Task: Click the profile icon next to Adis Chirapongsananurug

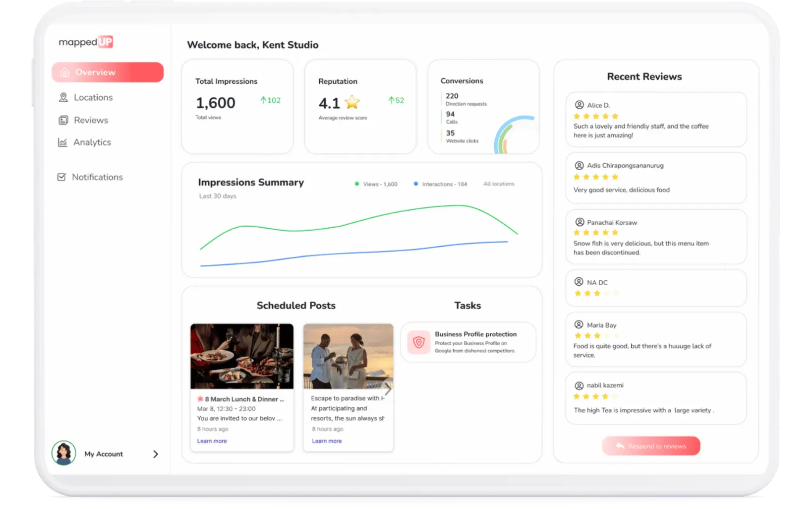Action: point(579,165)
